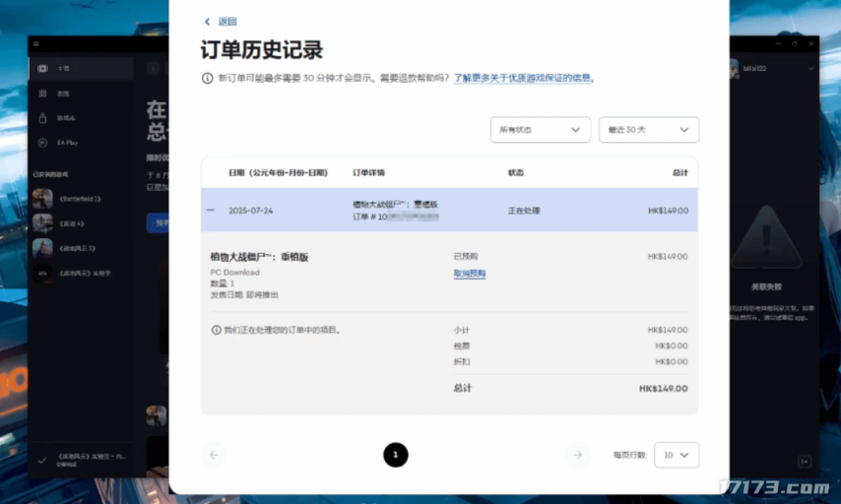Minimize the EA app window
This screenshot has height=504, width=841.
(x=778, y=44)
